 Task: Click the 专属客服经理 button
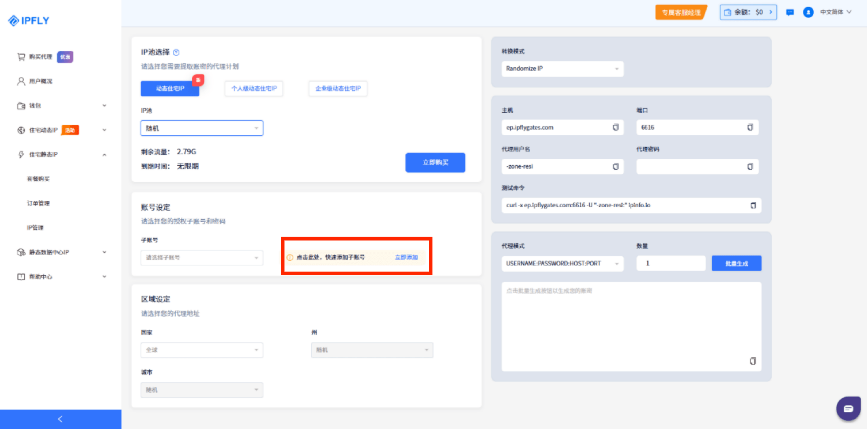[681, 12]
